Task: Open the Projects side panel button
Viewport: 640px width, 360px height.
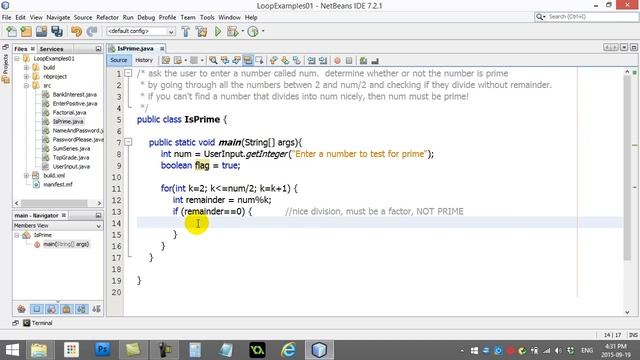Action: tap(5, 69)
